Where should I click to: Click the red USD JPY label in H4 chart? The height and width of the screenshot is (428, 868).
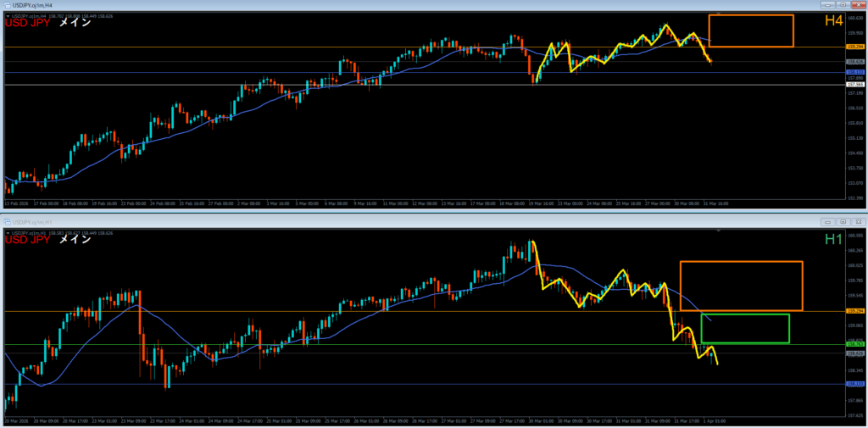[x=27, y=24]
